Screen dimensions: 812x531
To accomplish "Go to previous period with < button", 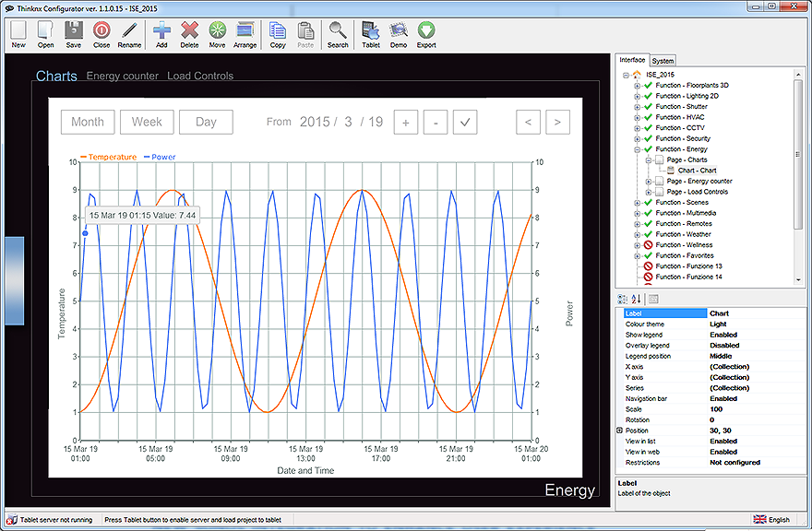I will tap(528, 122).
